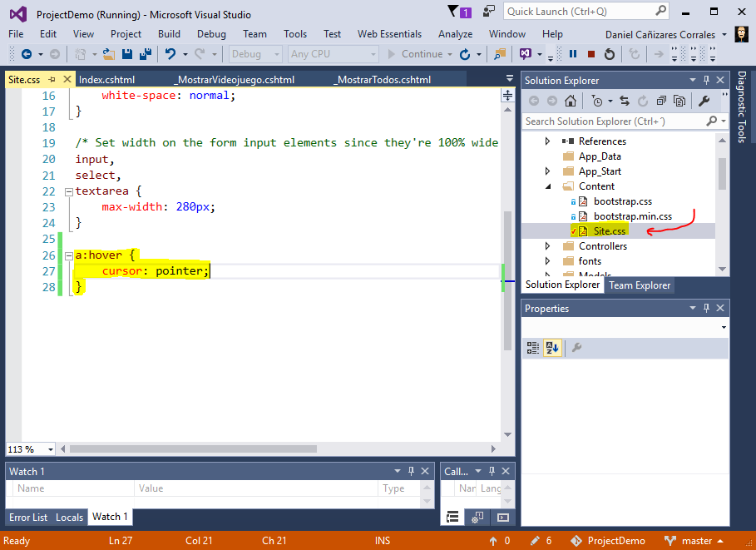Toggle Categorized view in Properties panel

pos(533,347)
